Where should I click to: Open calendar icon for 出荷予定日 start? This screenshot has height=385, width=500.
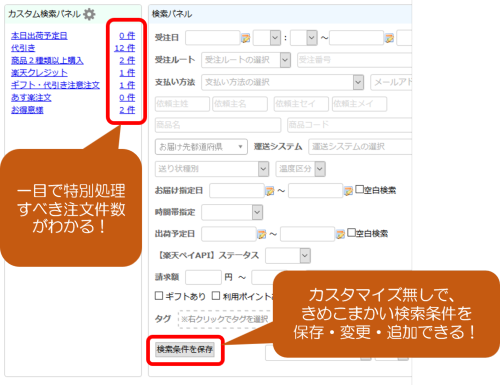tap(261, 234)
